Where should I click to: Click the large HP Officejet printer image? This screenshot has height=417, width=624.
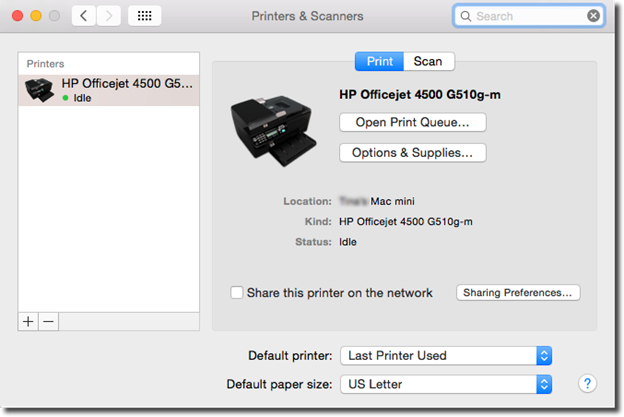click(274, 131)
